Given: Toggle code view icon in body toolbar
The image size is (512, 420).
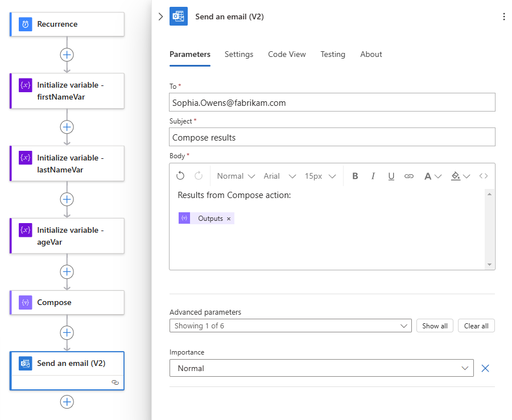Looking at the screenshot, I should tap(484, 176).
